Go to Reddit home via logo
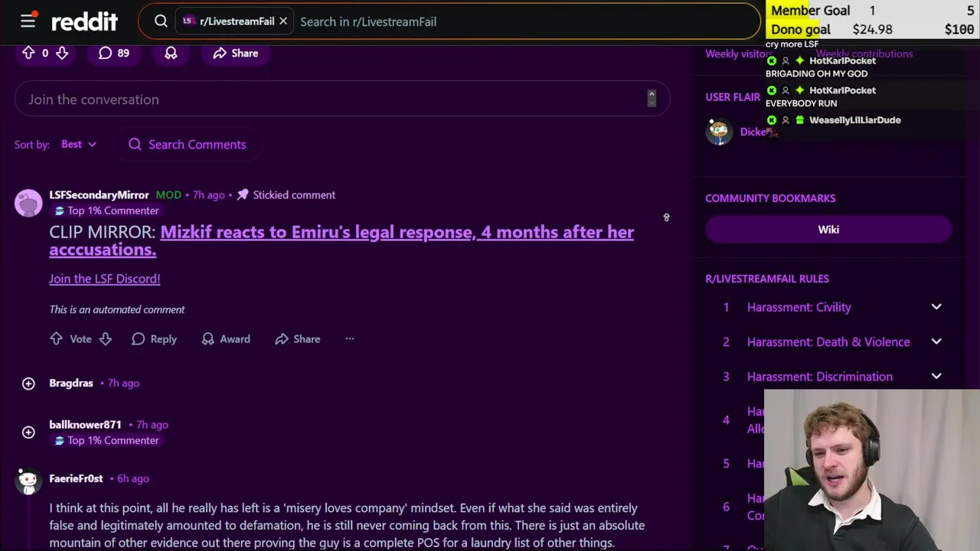The width and height of the screenshot is (980, 551). tap(84, 22)
